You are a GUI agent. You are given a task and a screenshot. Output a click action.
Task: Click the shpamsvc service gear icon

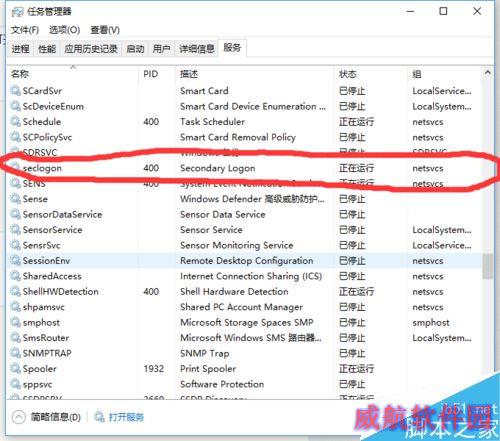click(15, 307)
